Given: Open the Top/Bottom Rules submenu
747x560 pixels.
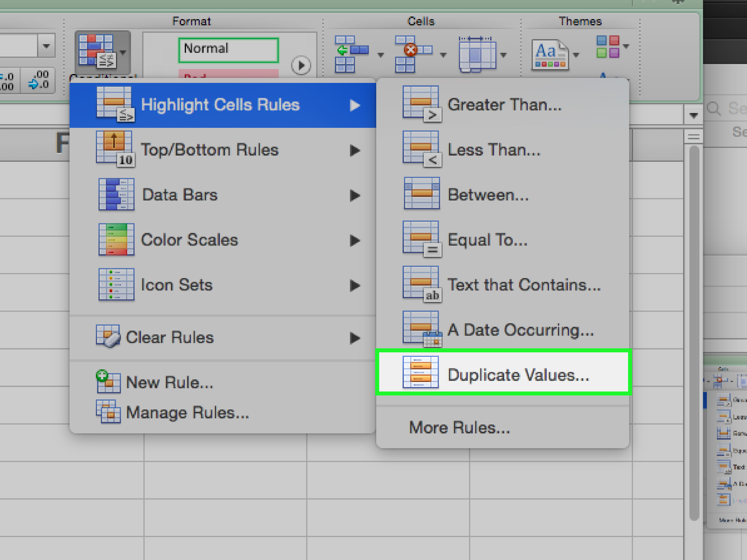Looking at the screenshot, I should click(x=223, y=150).
